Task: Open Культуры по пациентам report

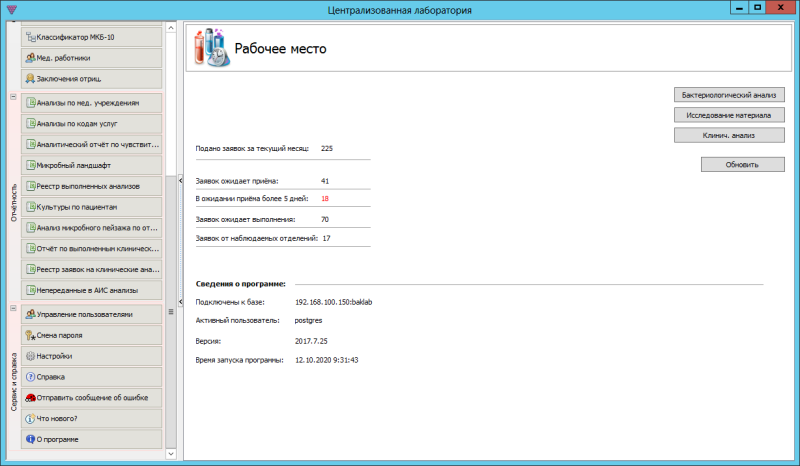Action: [90, 207]
